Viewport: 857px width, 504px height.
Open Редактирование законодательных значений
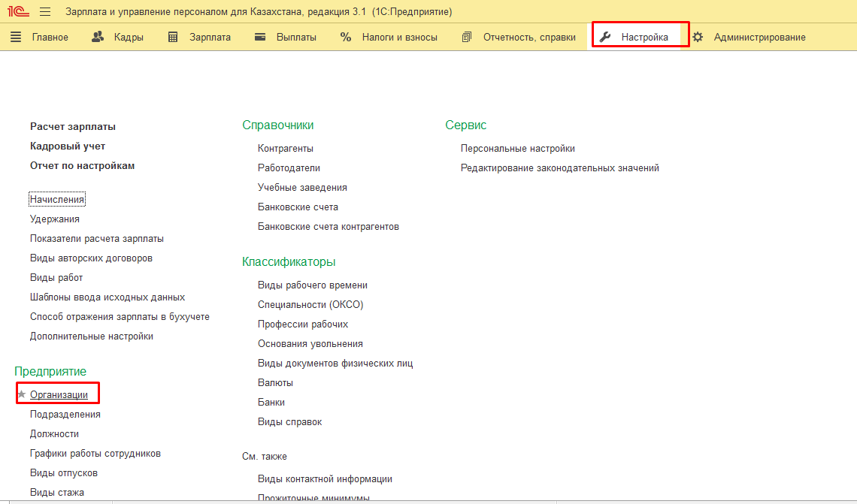click(559, 167)
